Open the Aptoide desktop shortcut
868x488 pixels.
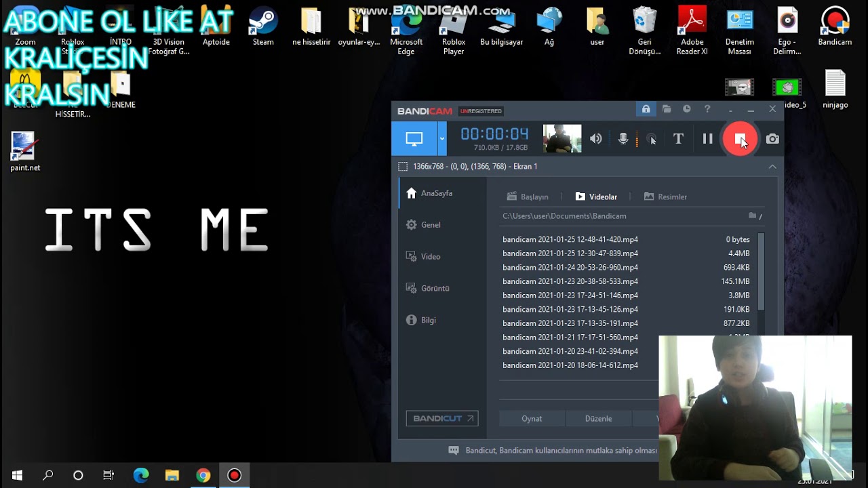(216, 27)
